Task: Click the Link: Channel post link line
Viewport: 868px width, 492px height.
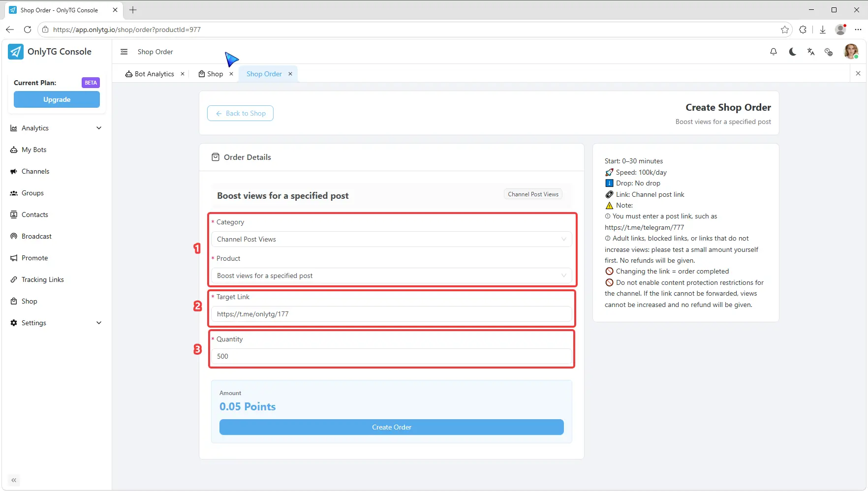Action: (645, 194)
